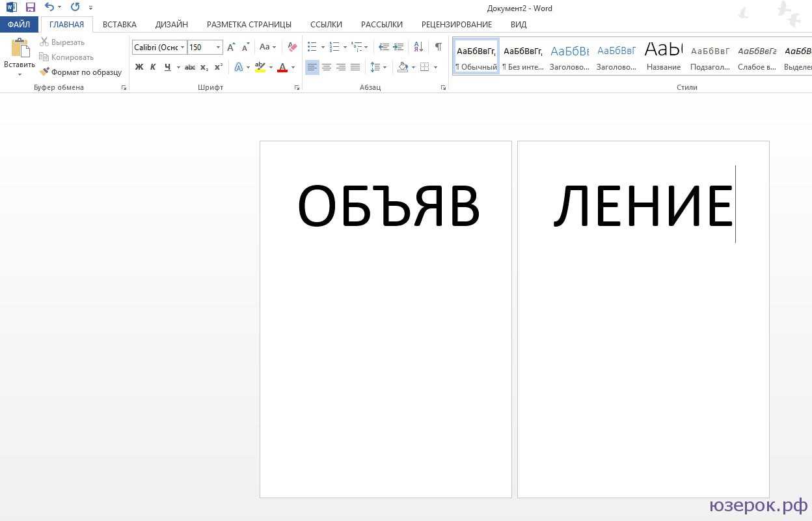The height and width of the screenshot is (521, 812).
Task: Increase the paragraph indent
Action: point(399,47)
